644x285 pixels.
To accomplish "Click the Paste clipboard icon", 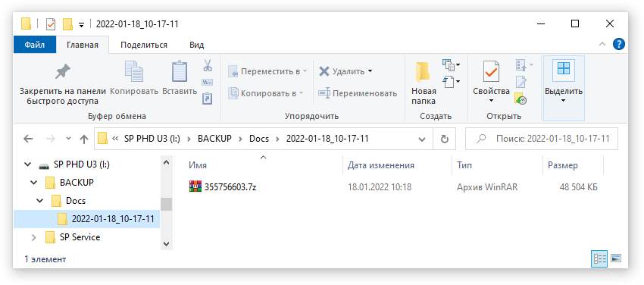I will coord(180,72).
